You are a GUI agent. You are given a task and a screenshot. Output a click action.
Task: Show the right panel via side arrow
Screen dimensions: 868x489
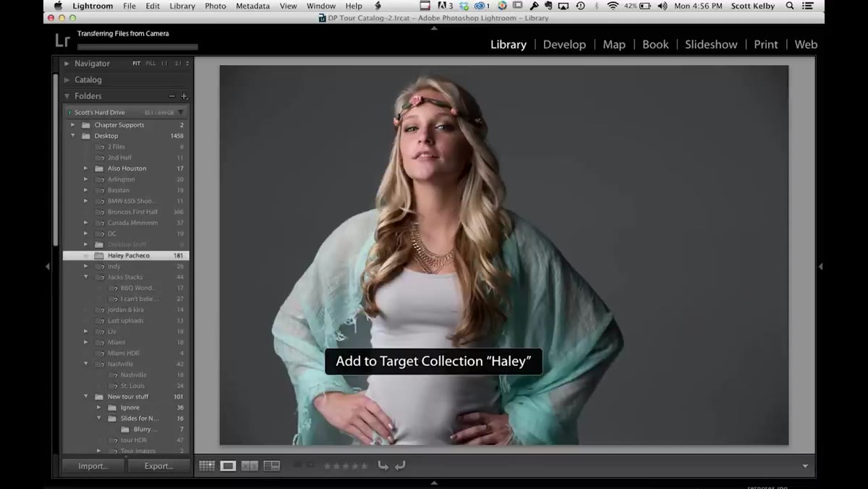pos(820,267)
